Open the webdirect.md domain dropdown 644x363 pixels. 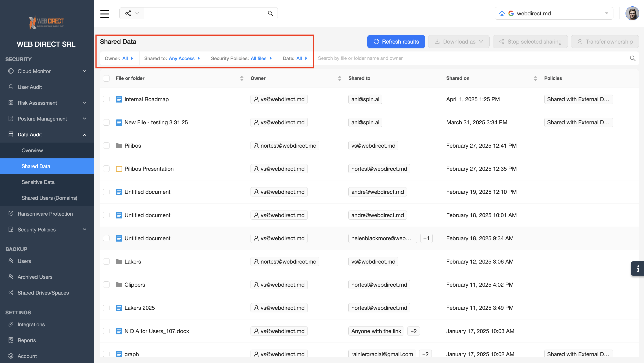coord(606,13)
